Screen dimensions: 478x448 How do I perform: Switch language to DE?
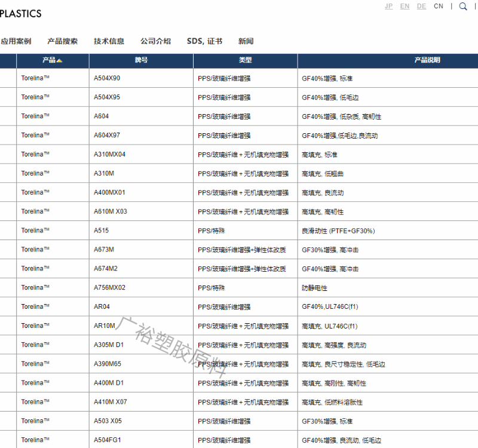(422, 6)
